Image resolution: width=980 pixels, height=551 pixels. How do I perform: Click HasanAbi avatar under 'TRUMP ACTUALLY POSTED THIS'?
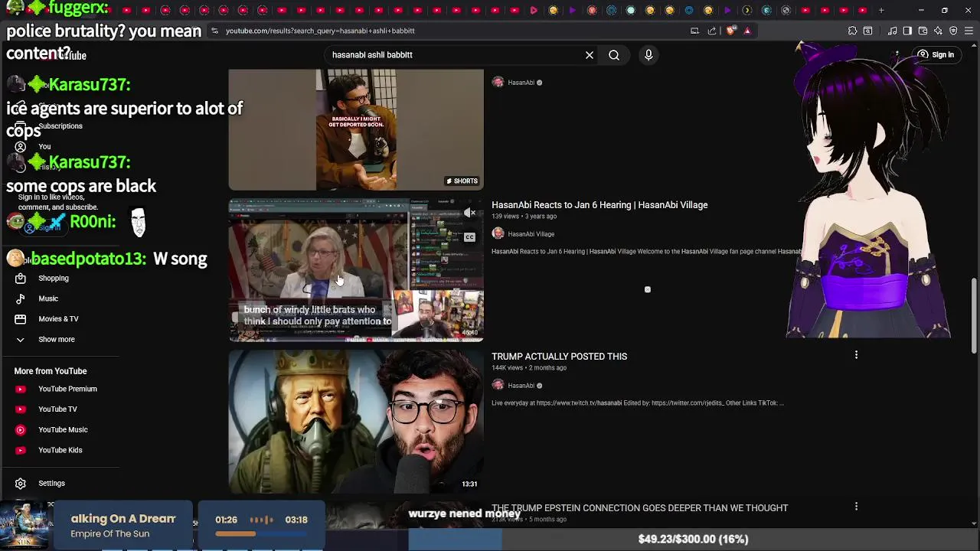(x=498, y=385)
